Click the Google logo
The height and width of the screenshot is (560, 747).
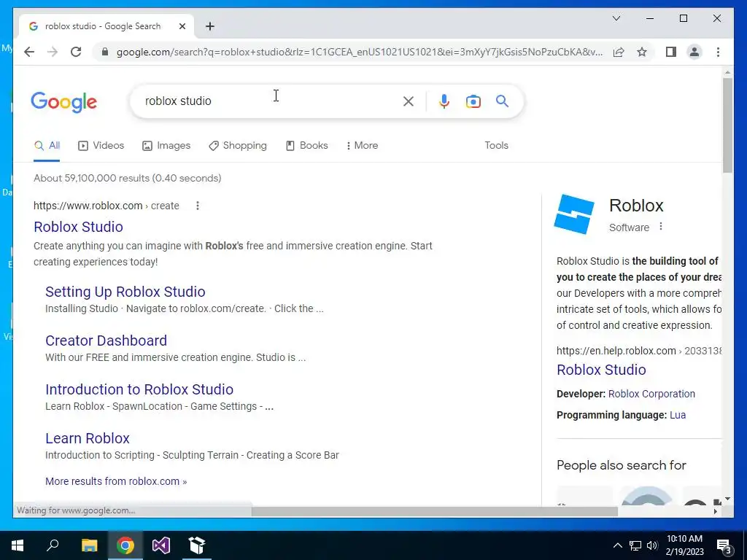(64, 102)
